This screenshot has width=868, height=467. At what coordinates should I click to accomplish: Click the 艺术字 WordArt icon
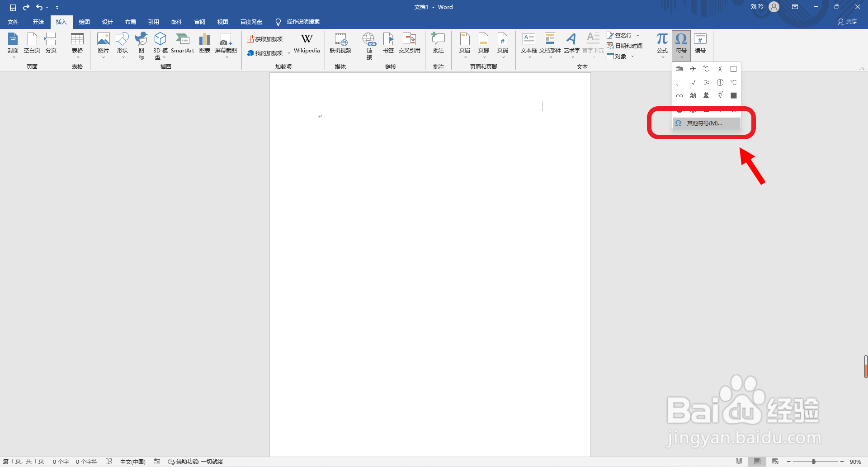point(571,39)
